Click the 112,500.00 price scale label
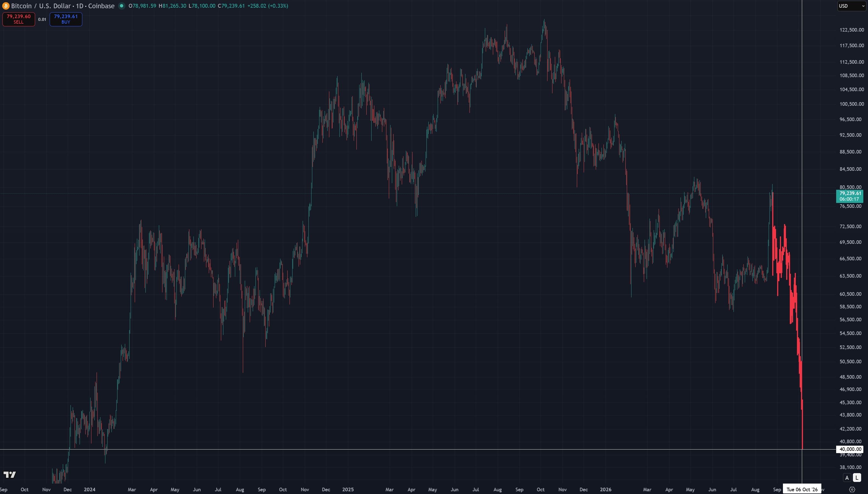 tap(852, 62)
